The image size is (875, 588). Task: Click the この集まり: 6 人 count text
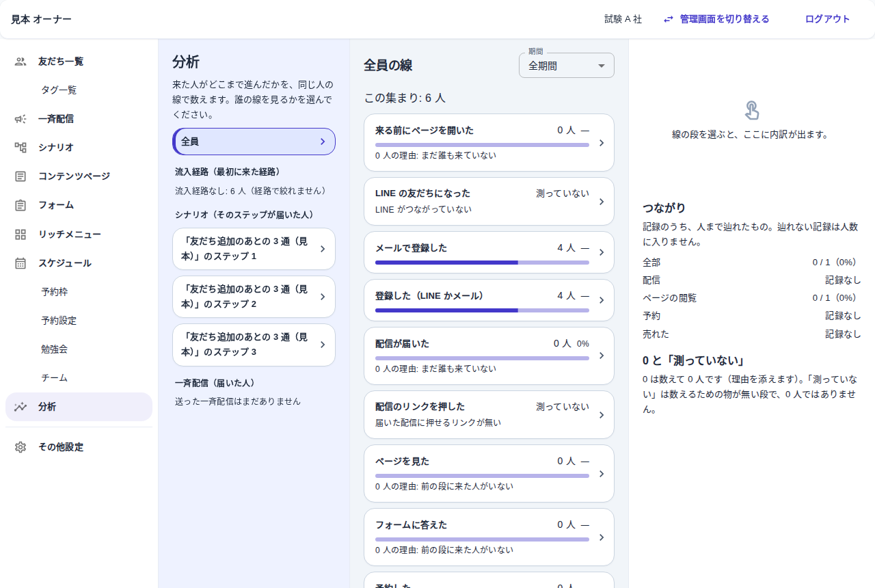405,98
